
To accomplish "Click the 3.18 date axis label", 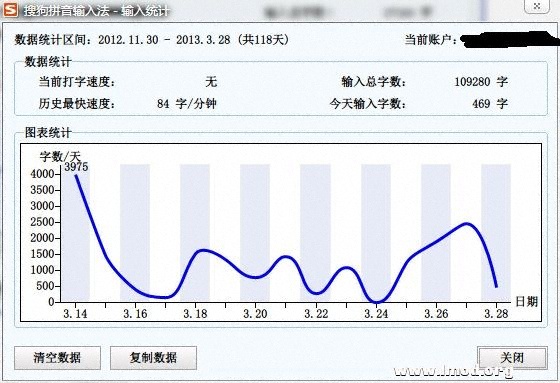I will (x=195, y=314).
